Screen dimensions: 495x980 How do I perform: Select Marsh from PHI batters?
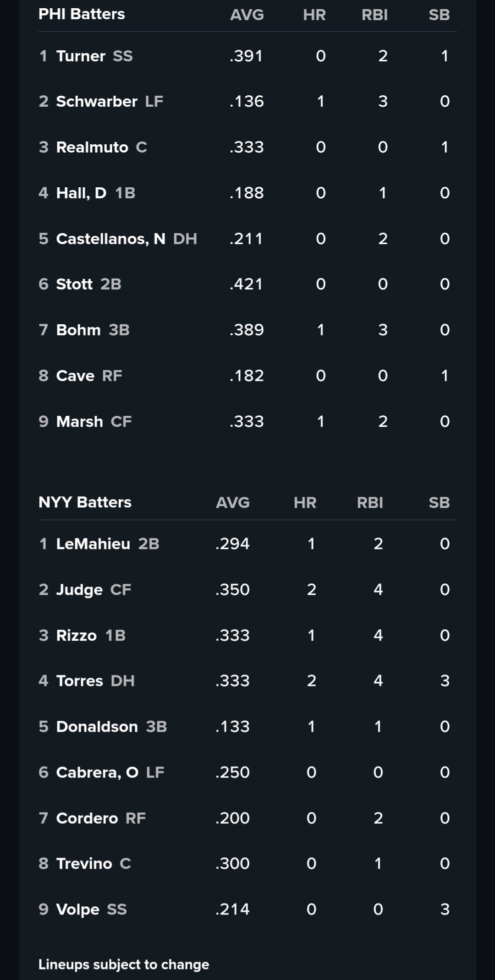(79, 421)
